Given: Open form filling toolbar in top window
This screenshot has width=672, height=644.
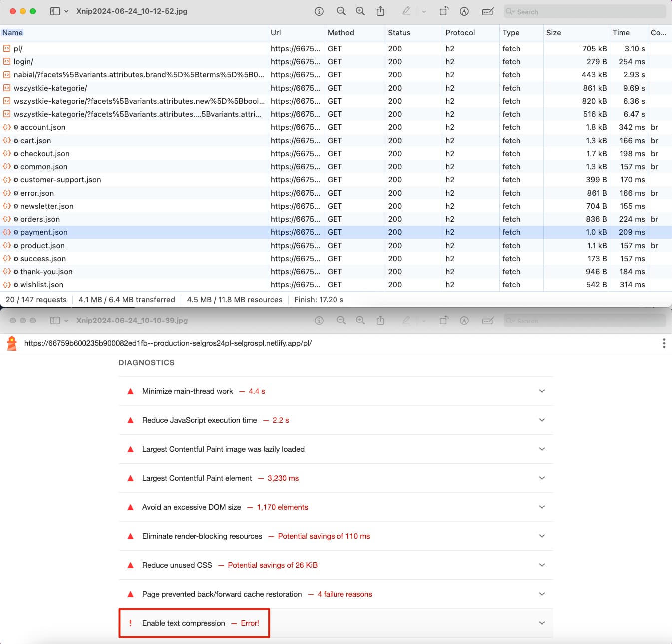Looking at the screenshot, I should pyautogui.click(x=488, y=11).
